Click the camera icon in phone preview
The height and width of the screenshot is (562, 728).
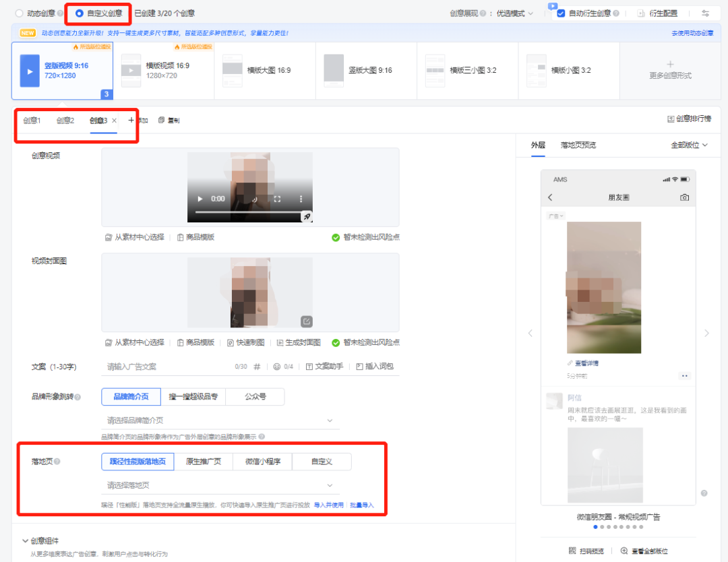point(684,197)
